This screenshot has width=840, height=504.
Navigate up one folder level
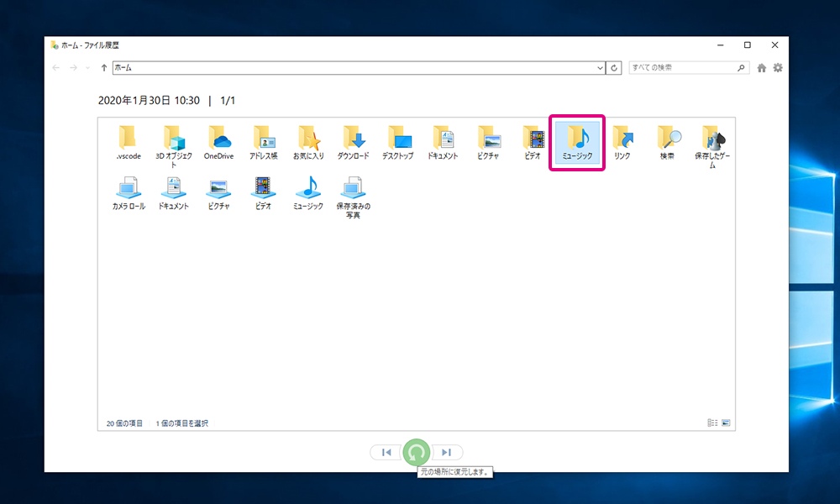(103, 68)
